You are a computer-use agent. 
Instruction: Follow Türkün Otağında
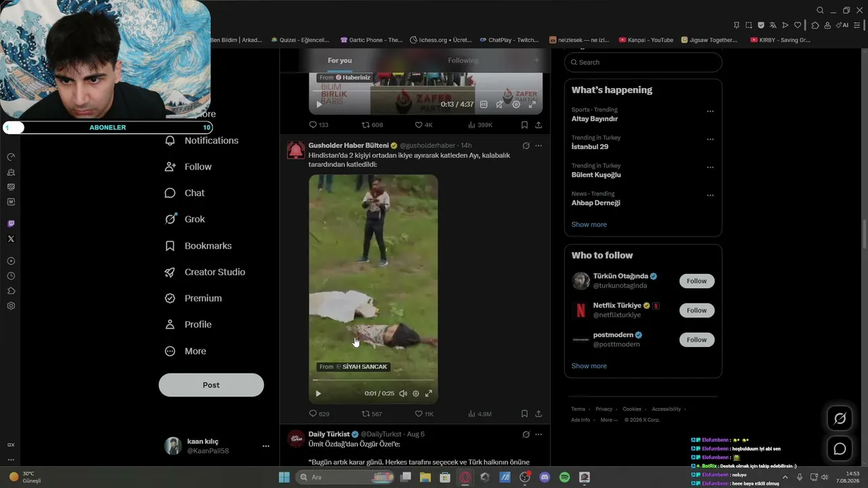[x=696, y=281]
